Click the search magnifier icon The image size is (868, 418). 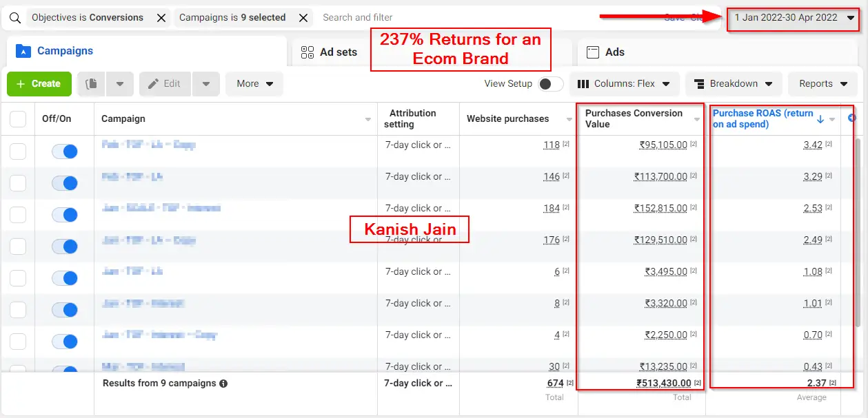click(x=14, y=18)
